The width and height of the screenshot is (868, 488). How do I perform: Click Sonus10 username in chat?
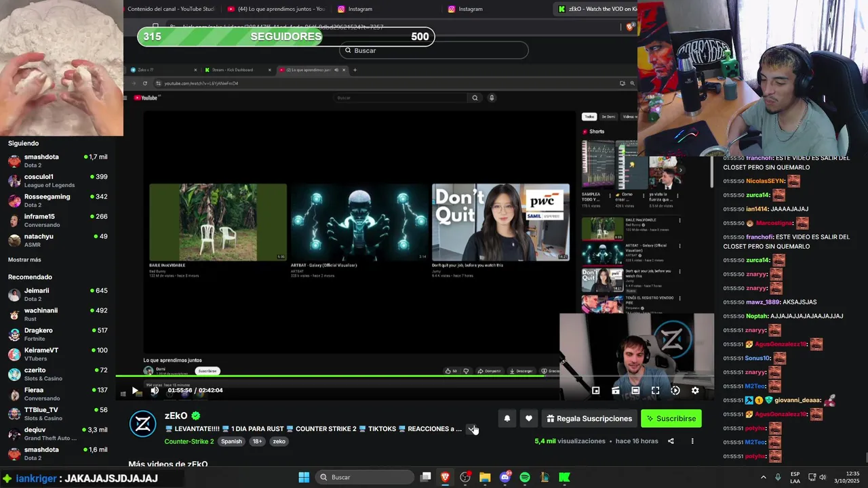point(757,358)
